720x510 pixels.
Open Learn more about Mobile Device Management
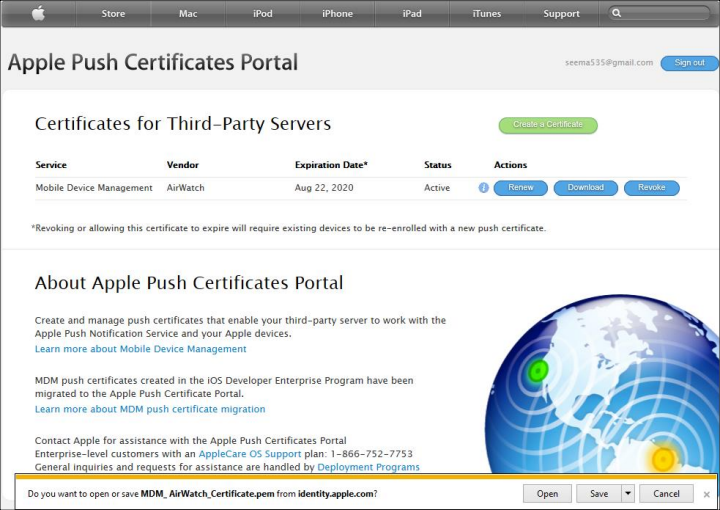point(140,349)
